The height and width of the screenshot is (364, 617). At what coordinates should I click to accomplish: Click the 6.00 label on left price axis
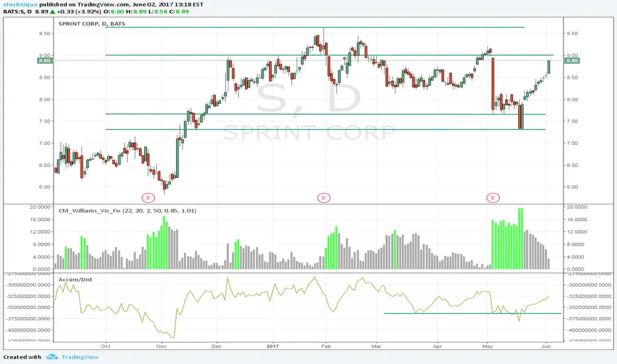coord(44,187)
